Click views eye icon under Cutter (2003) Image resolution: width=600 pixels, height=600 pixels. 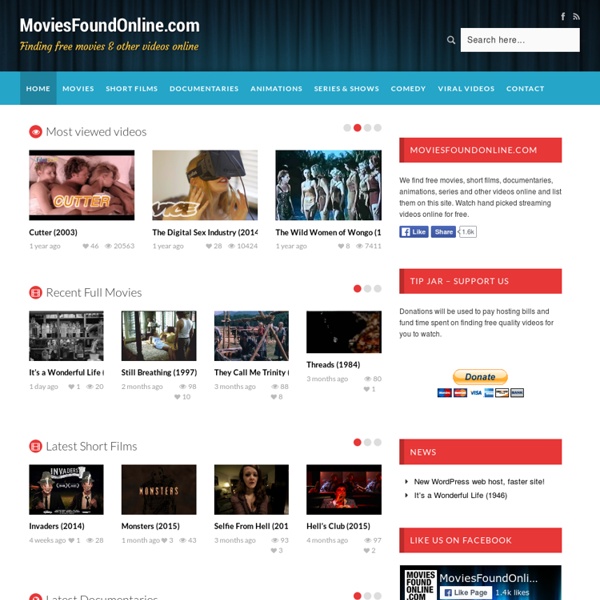point(108,246)
